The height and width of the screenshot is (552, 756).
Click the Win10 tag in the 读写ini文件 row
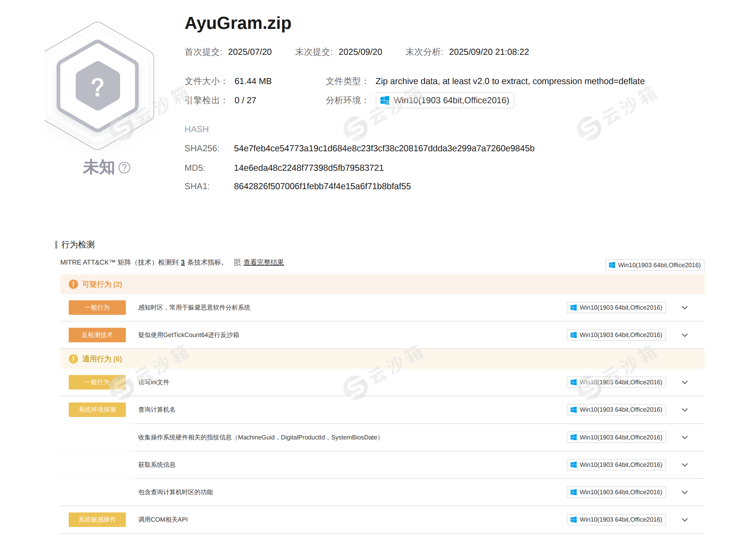click(616, 382)
